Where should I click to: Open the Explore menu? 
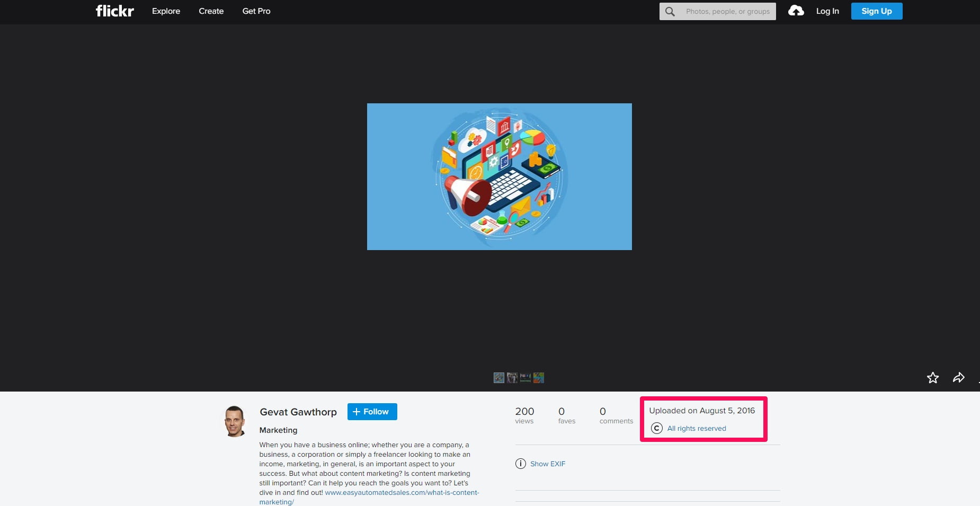166,11
